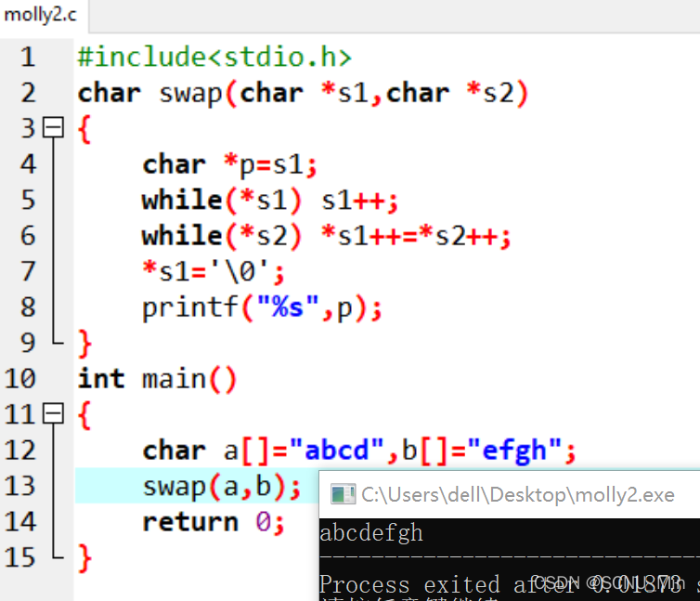Click the molly2.exe console title bar text
Image resolution: width=700 pixels, height=601 pixels.
518,495
